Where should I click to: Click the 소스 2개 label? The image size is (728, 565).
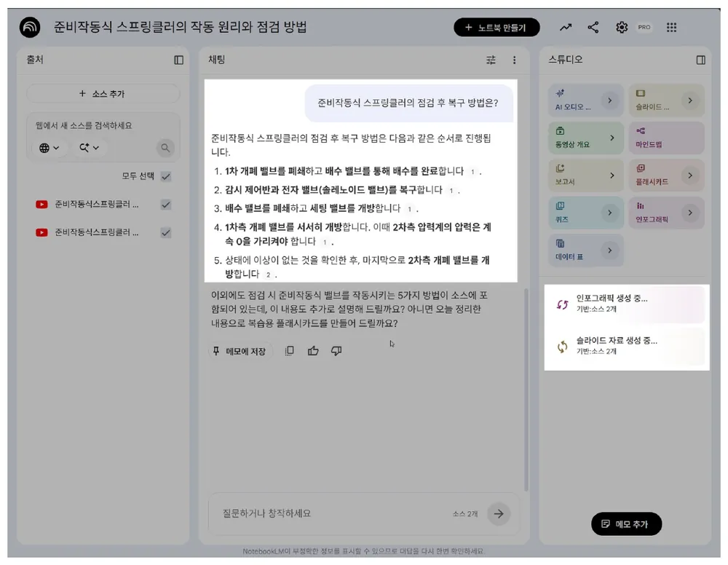click(465, 513)
